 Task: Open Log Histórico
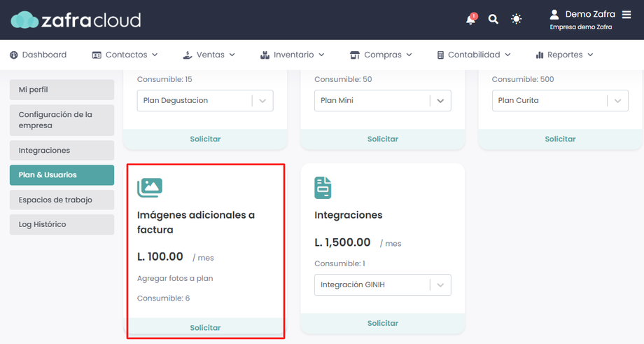coord(62,224)
